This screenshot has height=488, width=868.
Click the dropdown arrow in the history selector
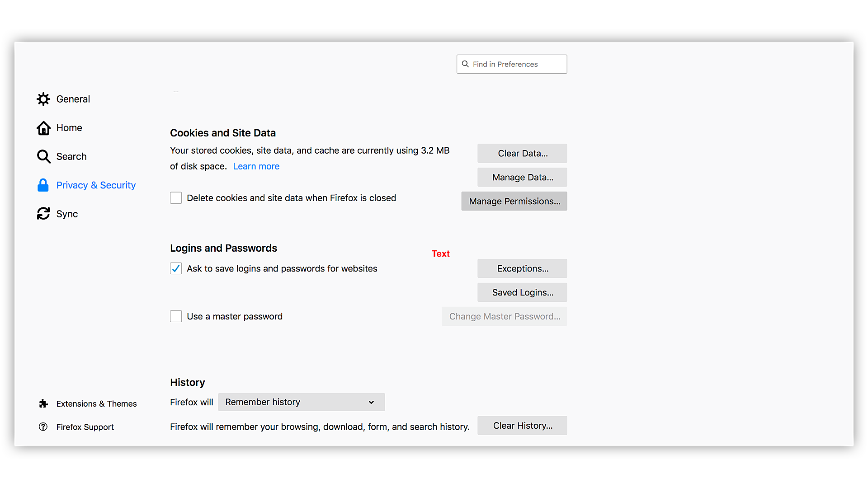coord(371,402)
